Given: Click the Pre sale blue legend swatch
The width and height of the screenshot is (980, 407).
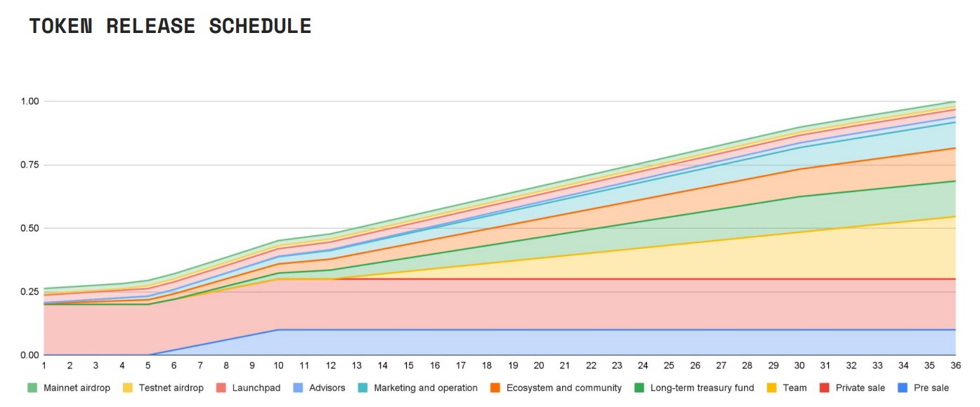Looking at the screenshot, I should click(x=903, y=388).
